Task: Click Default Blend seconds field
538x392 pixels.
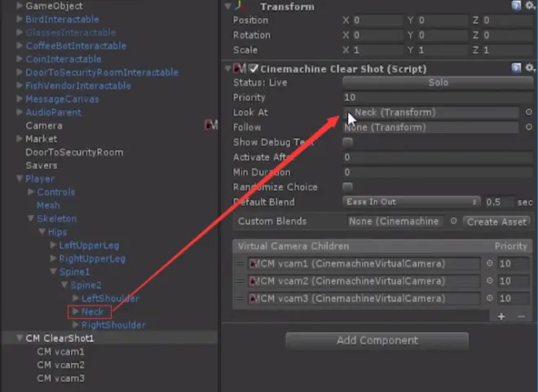Action: tap(499, 201)
